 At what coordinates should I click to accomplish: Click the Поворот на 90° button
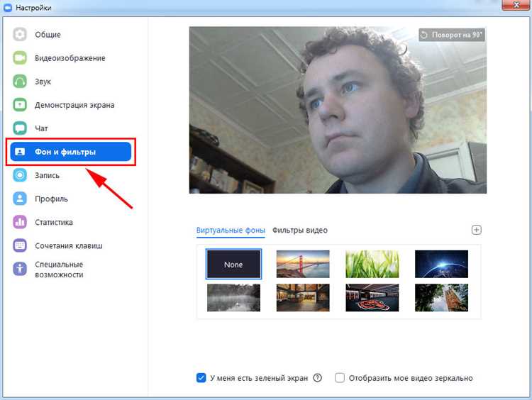[x=452, y=35]
